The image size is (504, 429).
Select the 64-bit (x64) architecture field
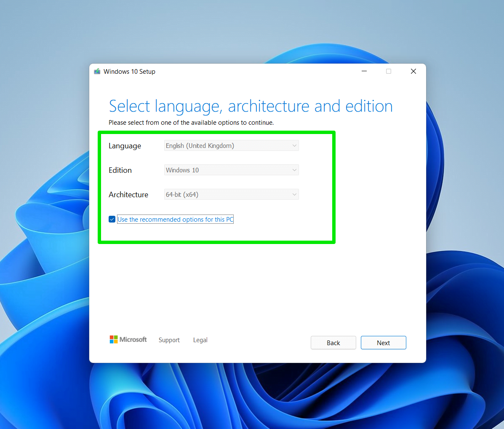click(x=227, y=194)
